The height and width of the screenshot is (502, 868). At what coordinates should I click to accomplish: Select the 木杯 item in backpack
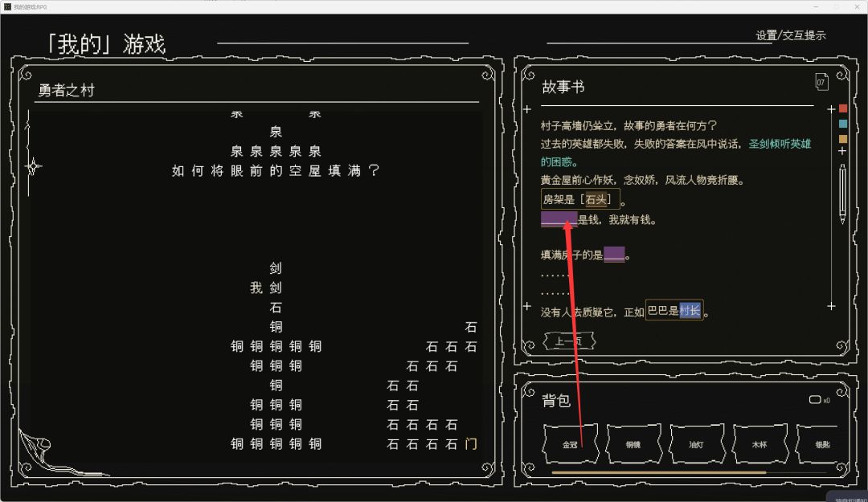click(x=760, y=444)
